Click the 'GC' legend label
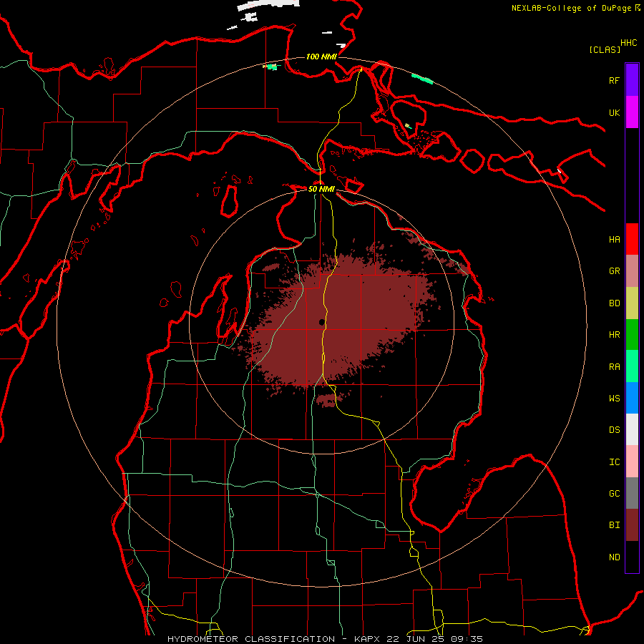 (615, 494)
